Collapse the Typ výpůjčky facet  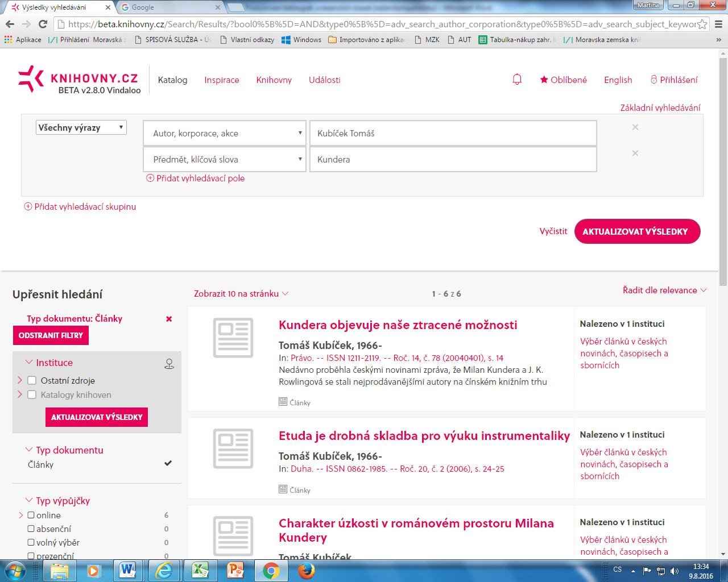57,501
